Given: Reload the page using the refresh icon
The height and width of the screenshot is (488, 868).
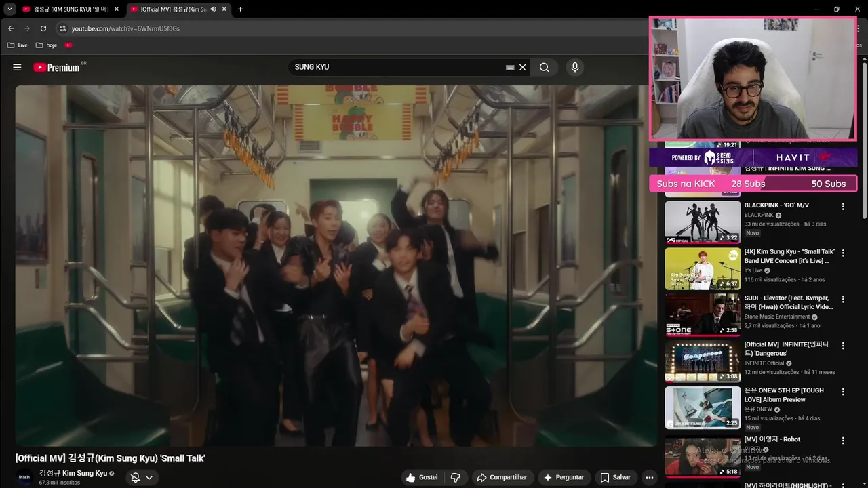Looking at the screenshot, I should (x=43, y=28).
